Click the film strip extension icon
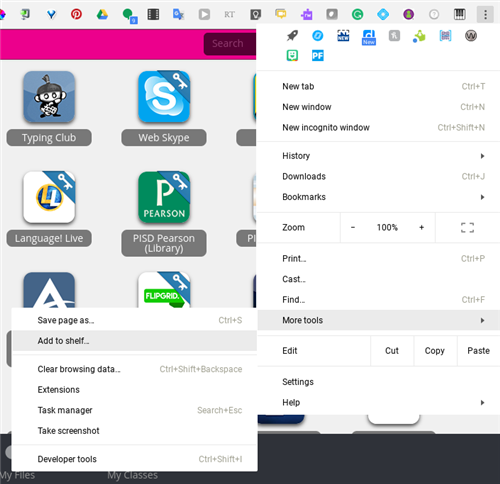Viewport: 500px width, 484px height. (x=153, y=14)
